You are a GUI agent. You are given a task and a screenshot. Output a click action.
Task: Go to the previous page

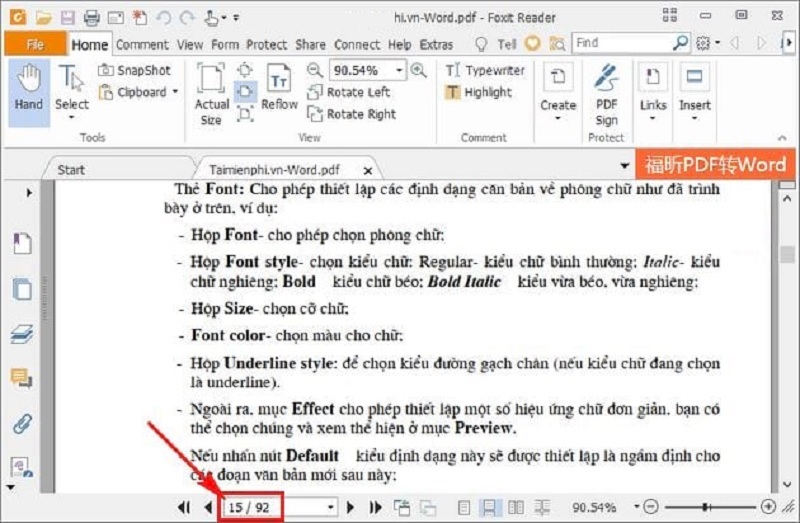pyautogui.click(x=208, y=507)
